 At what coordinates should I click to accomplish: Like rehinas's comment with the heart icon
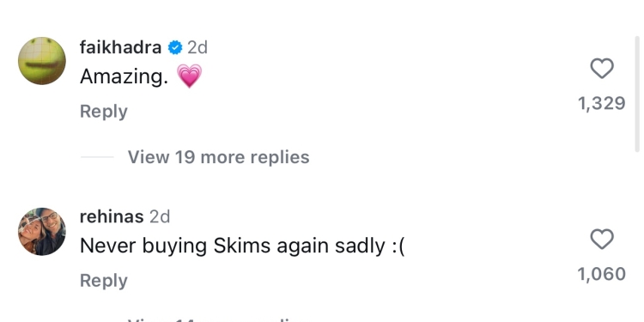pos(602,239)
